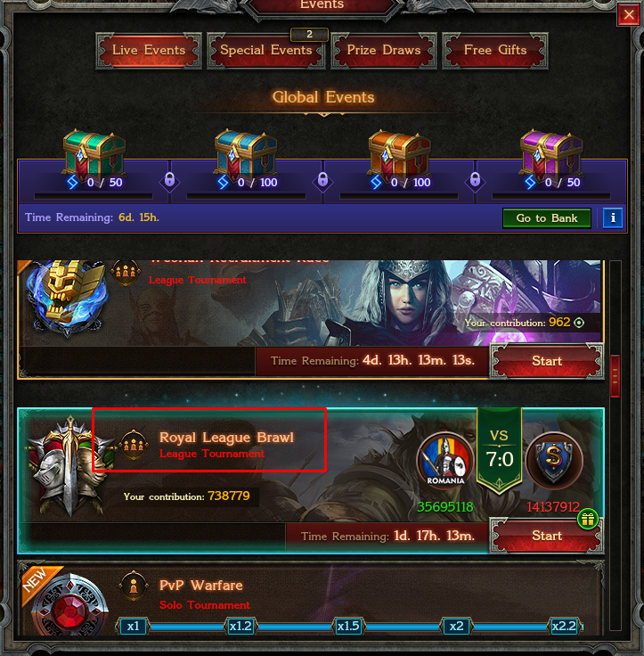The image size is (644, 656).
Task: Open the green treasure chest reward
Action: (x=94, y=152)
